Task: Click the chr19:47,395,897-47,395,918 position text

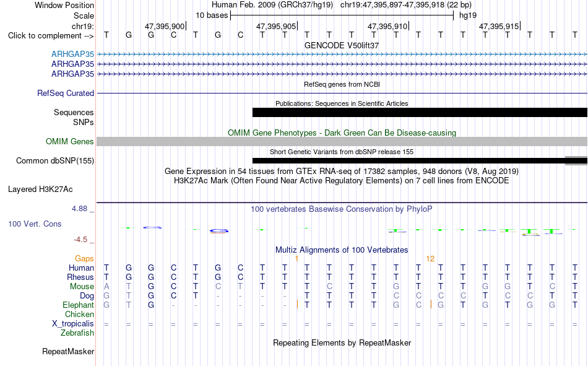Action: point(406,5)
